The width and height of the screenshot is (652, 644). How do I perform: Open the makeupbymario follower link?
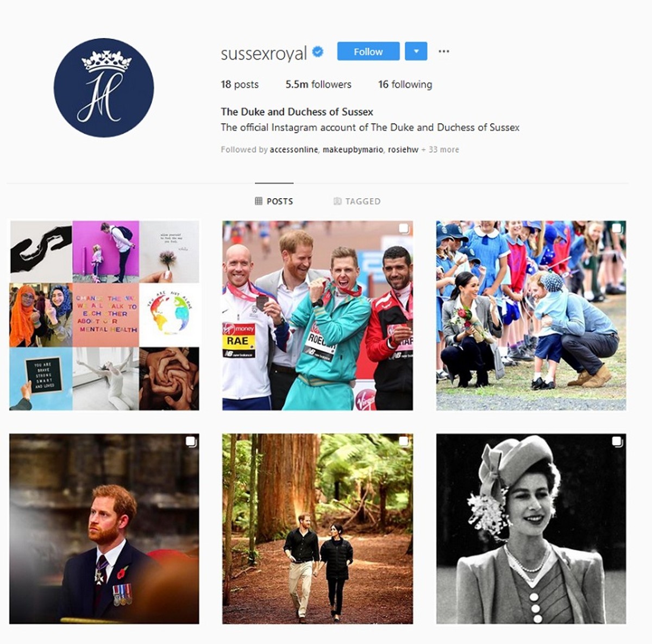click(x=353, y=149)
